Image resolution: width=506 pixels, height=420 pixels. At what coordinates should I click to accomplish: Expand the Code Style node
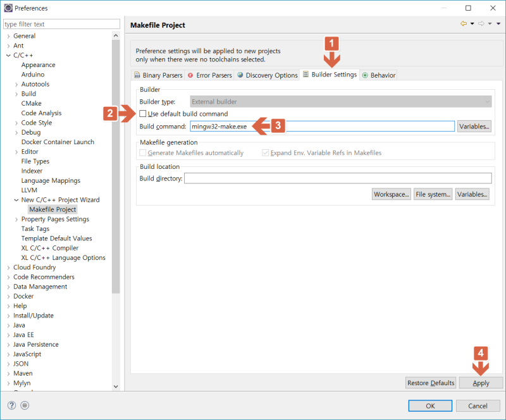[16, 123]
